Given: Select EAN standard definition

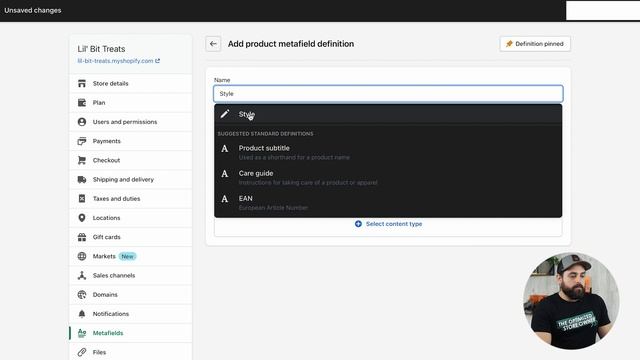Looking at the screenshot, I should [388, 203].
